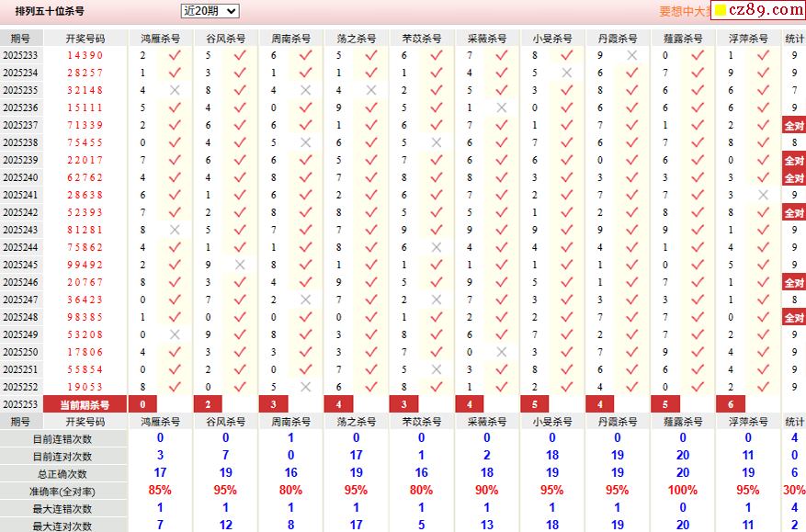Click the 全对 badge in row 2025242
The width and height of the screenshot is (806, 532).
[x=794, y=213]
